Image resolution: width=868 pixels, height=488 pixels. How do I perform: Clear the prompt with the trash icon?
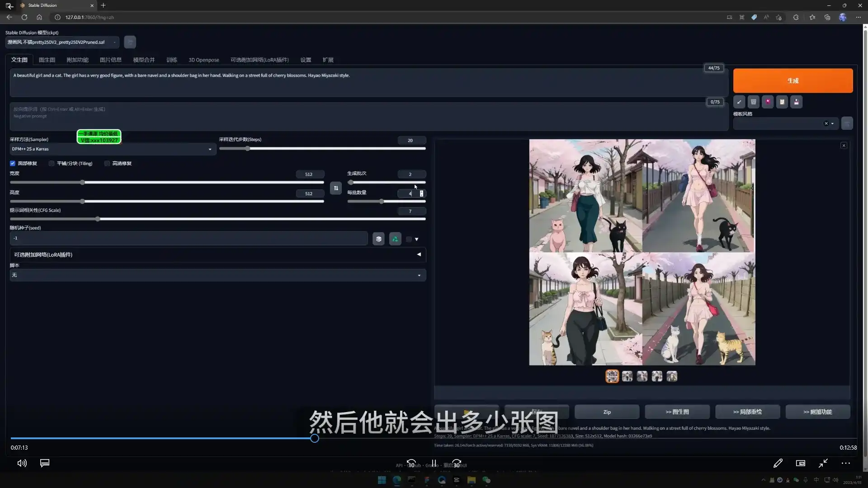pyautogui.click(x=753, y=102)
